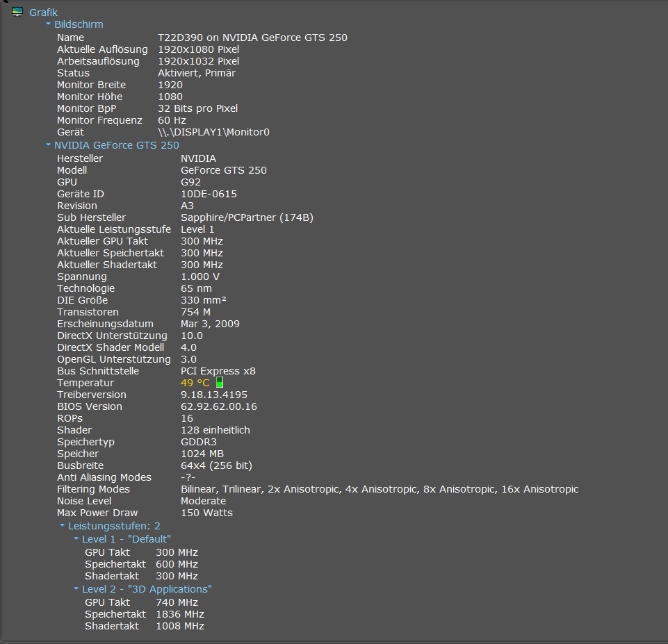Click the "A3" revision value

coord(188,206)
